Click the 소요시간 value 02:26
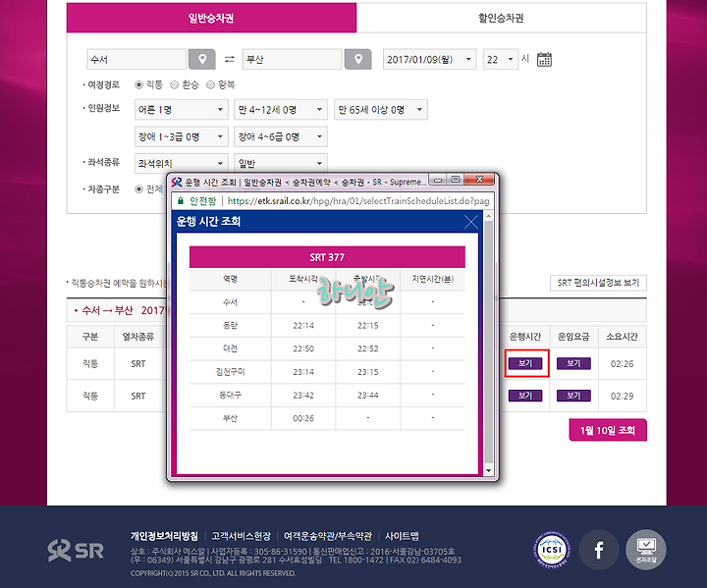This screenshot has height=588, width=707. pos(622,363)
